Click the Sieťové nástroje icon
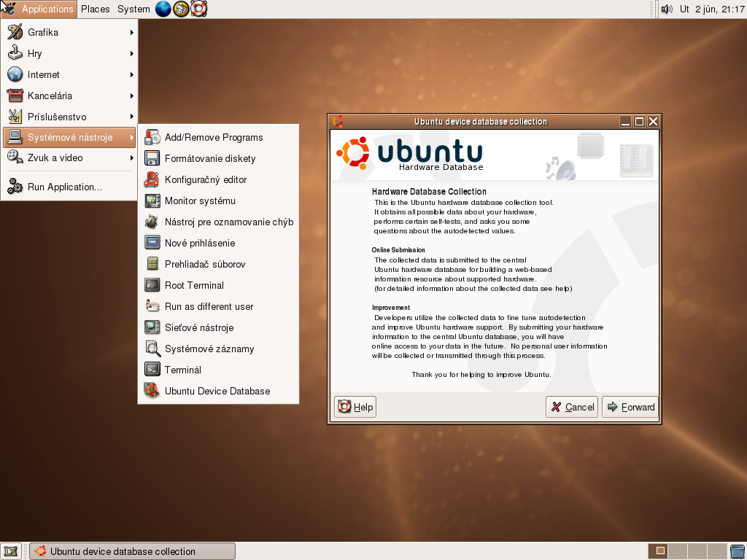This screenshot has height=560, width=747. click(152, 327)
